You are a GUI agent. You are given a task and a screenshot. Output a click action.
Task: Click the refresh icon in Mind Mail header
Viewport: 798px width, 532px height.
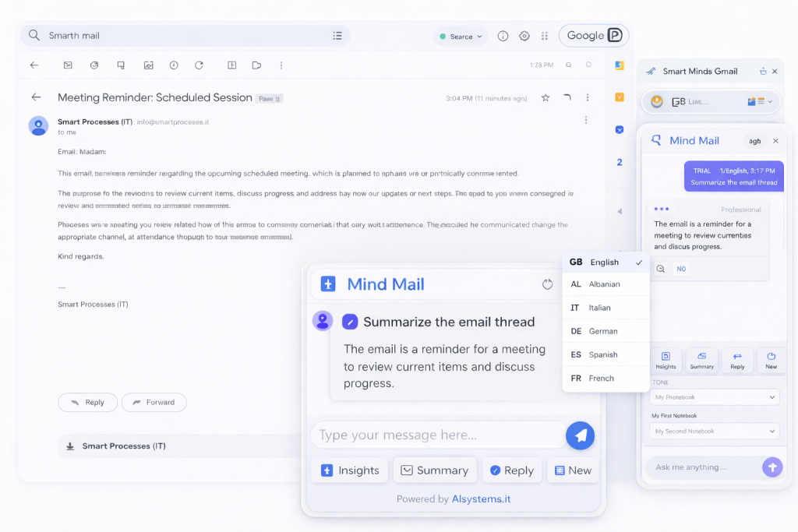[547, 284]
